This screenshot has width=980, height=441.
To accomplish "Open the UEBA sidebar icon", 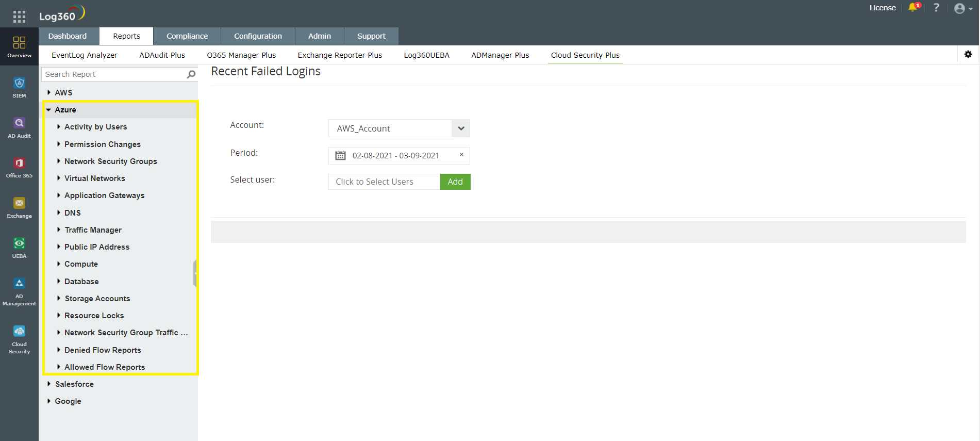I will point(19,248).
